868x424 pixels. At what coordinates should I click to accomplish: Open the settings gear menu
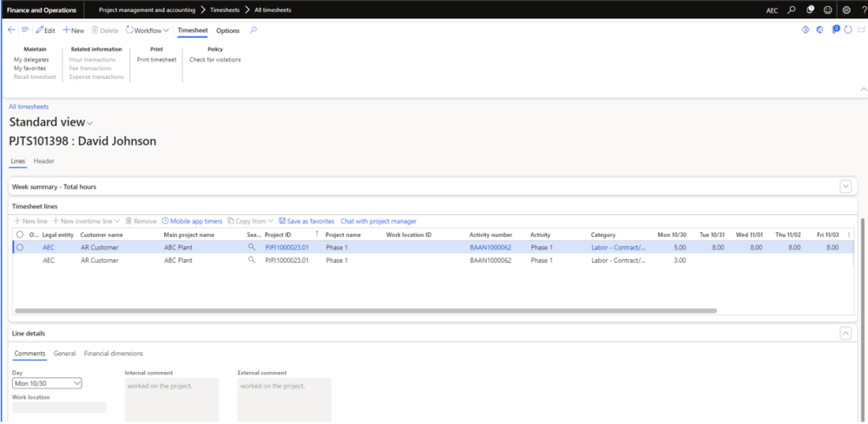coord(846,10)
